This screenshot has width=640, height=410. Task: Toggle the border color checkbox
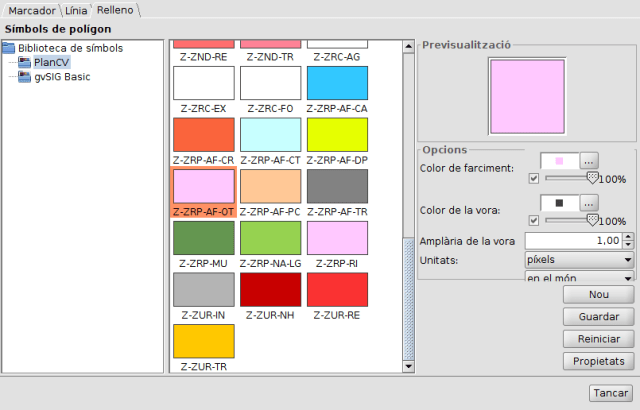coord(533,220)
